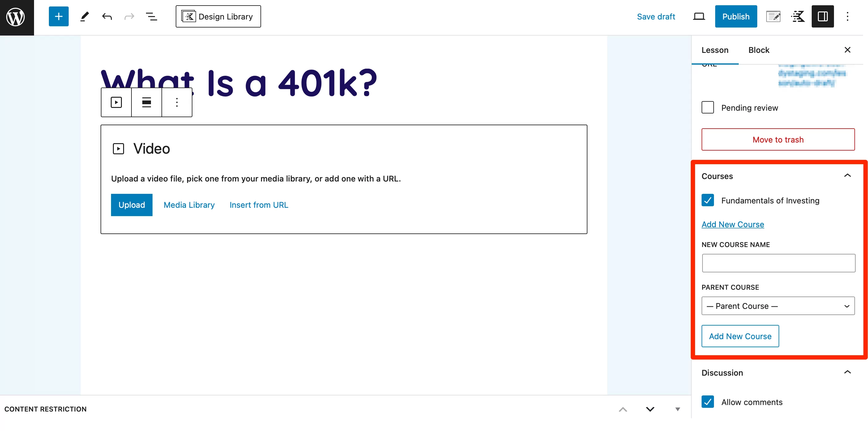Click the sidebar panel toggle icon

[822, 16]
